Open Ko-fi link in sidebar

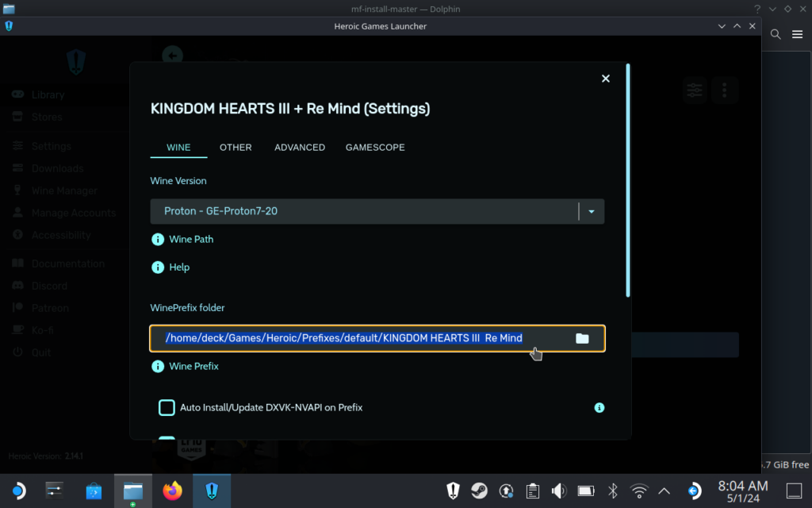coord(43,331)
